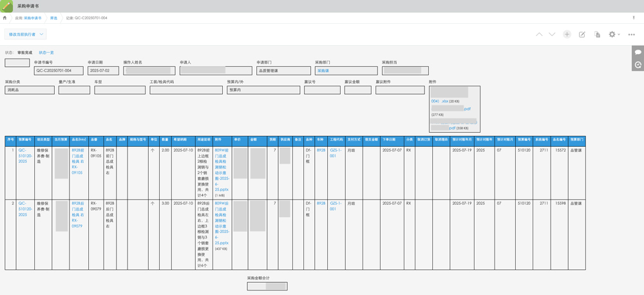The height and width of the screenshot is (295, 644).
Task: Open the 采购申请书 app icon
Action: click(7, 6)
